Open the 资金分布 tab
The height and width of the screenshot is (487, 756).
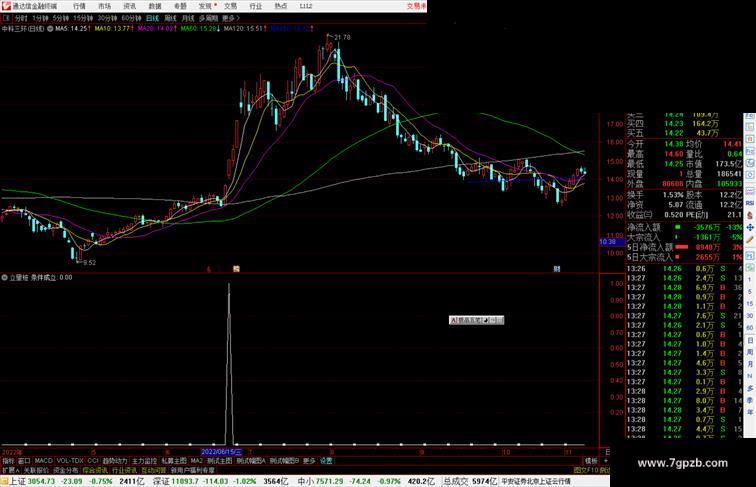[66, 470]
